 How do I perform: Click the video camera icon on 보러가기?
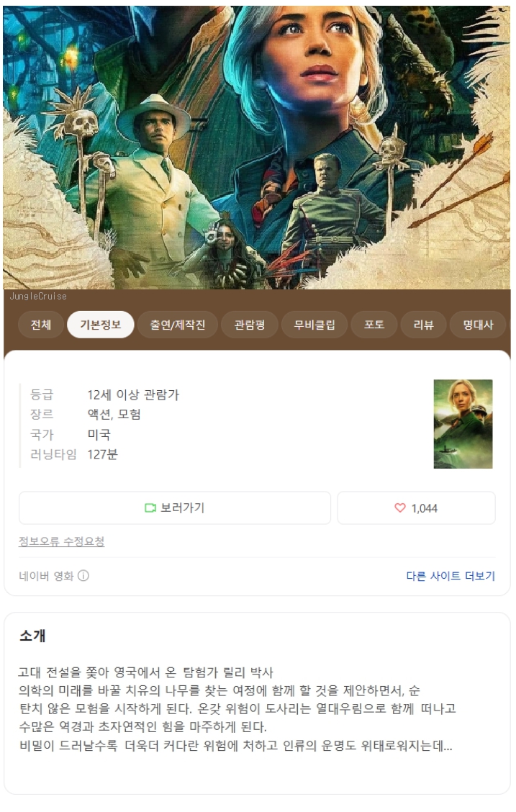[x=150, y=508]
